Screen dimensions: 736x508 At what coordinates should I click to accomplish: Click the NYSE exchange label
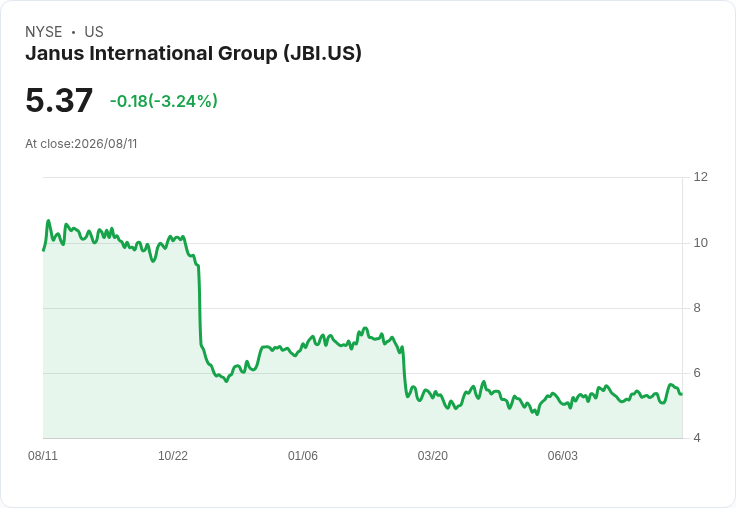coord(44,32)
